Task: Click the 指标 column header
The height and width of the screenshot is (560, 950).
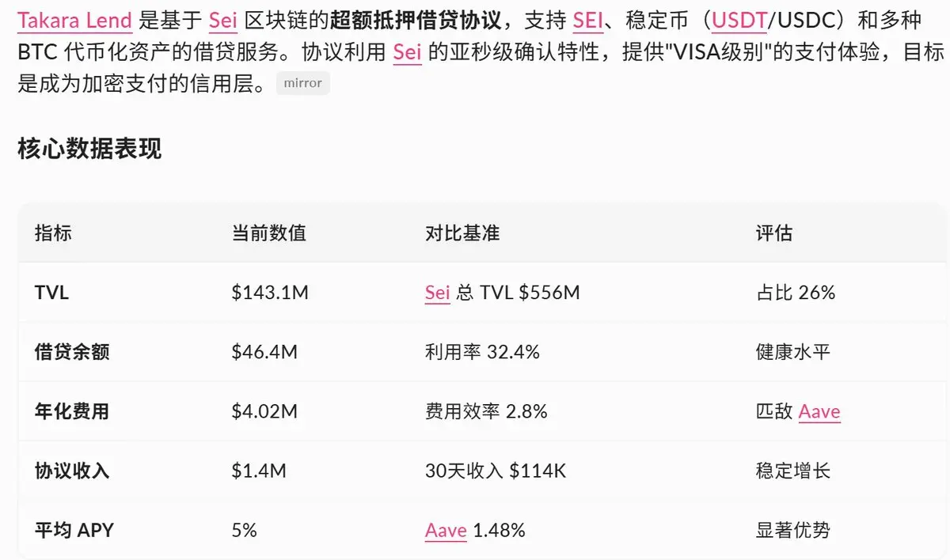Action: (53, 233)
